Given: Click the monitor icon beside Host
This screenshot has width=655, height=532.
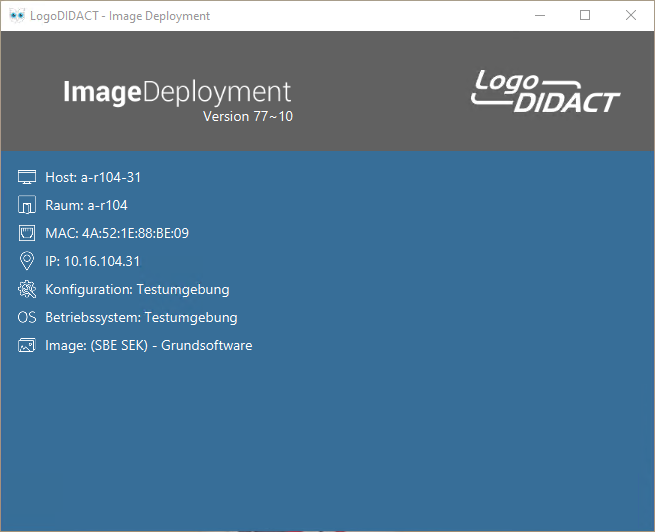Looking at the screenshot, I should 27,177.
